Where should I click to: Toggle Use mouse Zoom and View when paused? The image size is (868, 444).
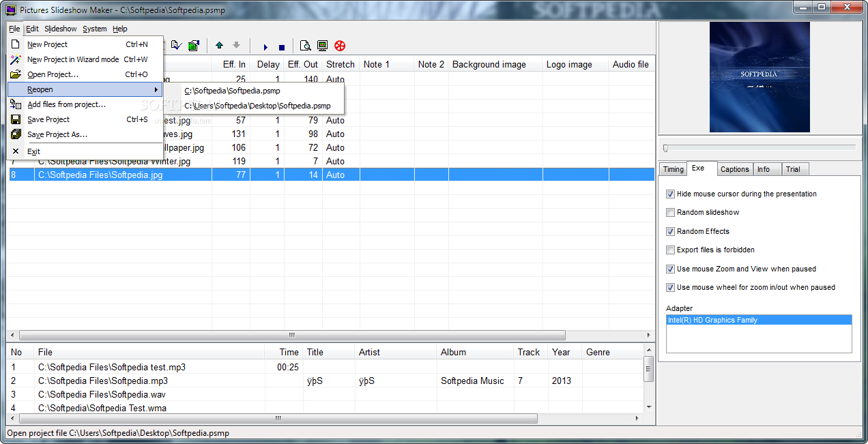tap(671, 269)
